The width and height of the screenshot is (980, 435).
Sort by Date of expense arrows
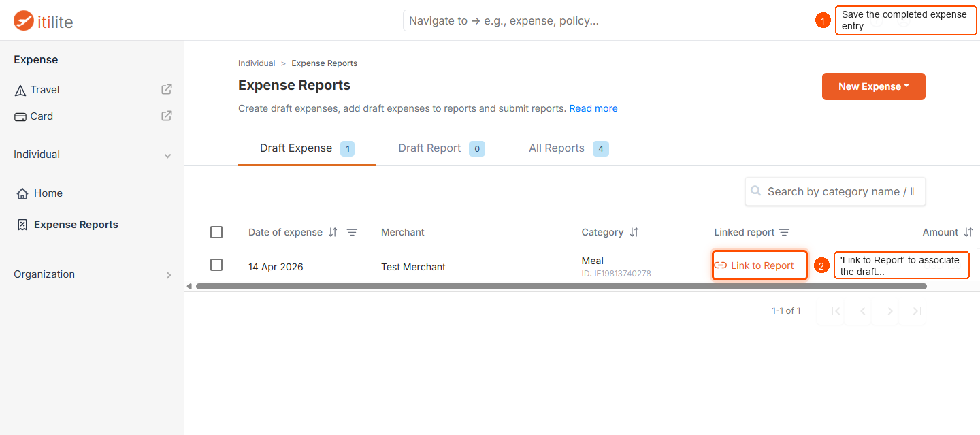[x=333, y=232]
